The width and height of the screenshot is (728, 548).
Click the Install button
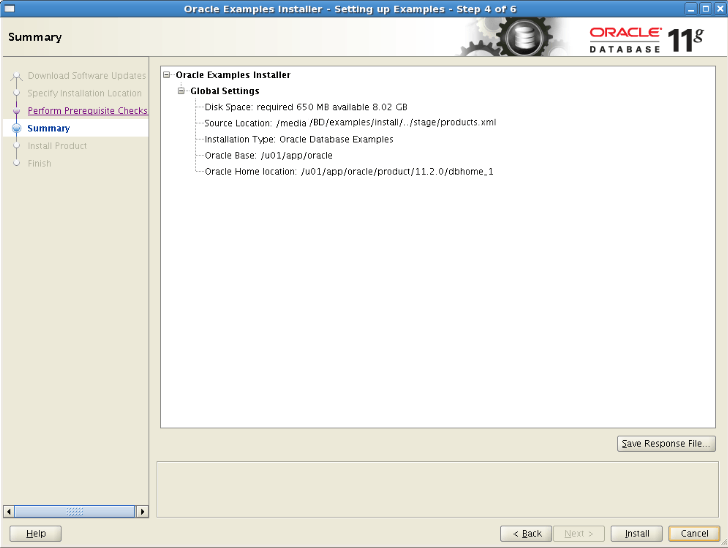point(637,534)
